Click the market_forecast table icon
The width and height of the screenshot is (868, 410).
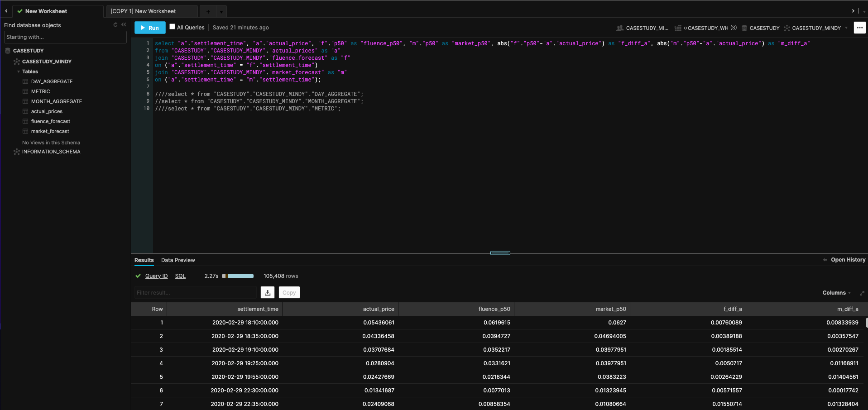[25, 131]
